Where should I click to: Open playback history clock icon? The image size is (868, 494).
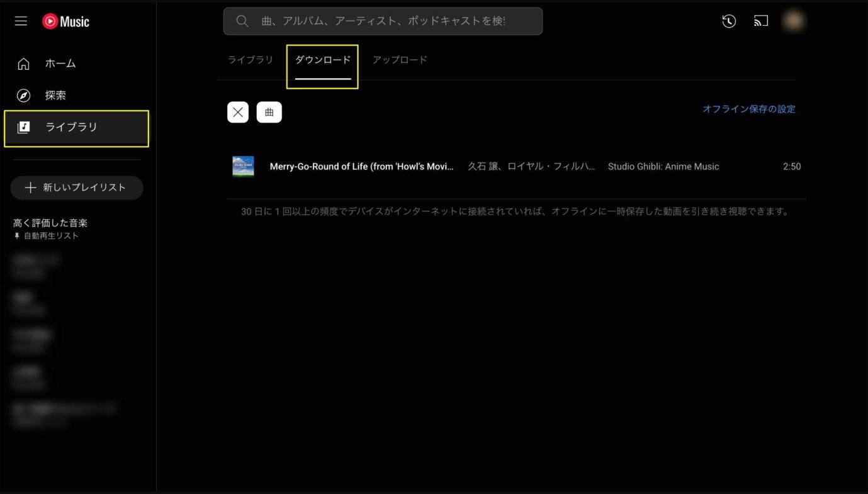tap(729, 21)
